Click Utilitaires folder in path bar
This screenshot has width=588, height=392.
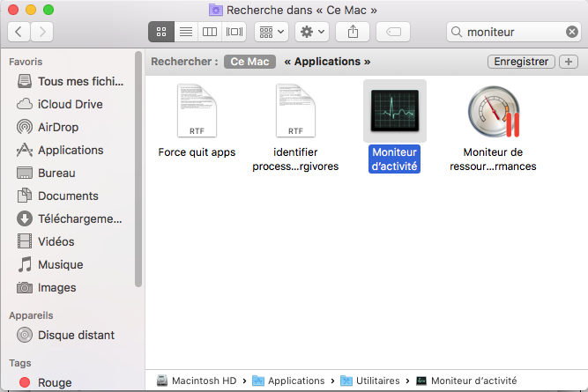[x=371, y=381]
